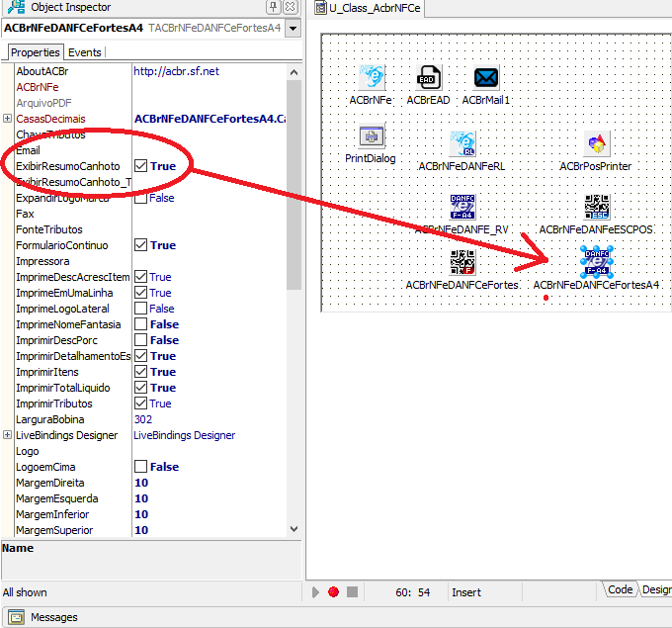Edit the LarguraBobina value 302
This screenshot has width=672, height=628.
point(143,419)
